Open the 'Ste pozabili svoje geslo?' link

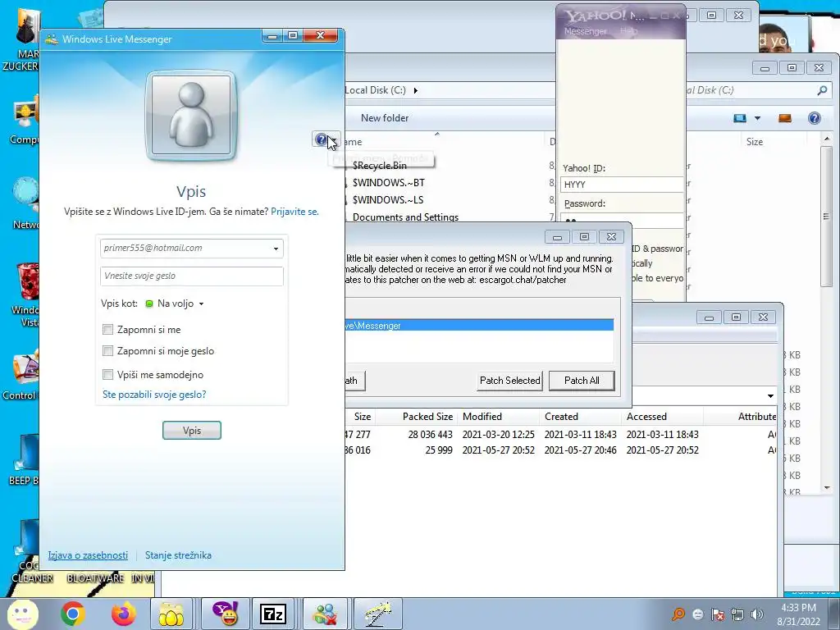[x=154, y=395]
